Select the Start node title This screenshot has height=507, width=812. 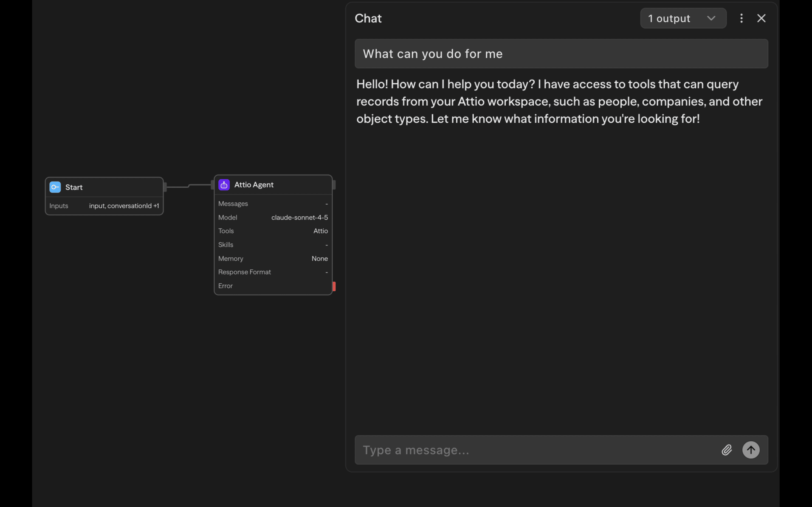[74, 187]
